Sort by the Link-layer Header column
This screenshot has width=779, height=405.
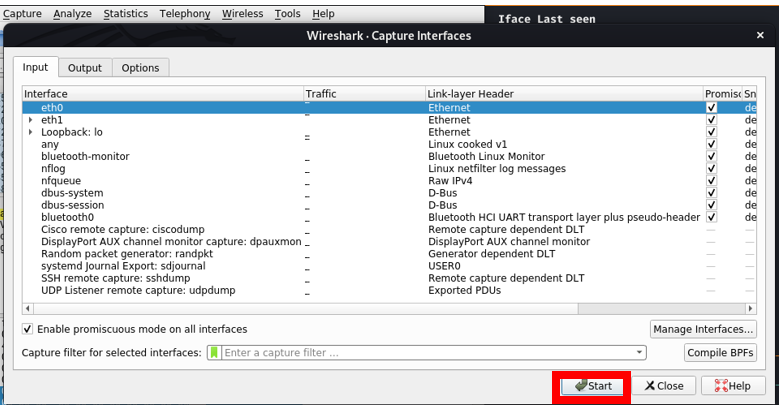pos(564,94)
